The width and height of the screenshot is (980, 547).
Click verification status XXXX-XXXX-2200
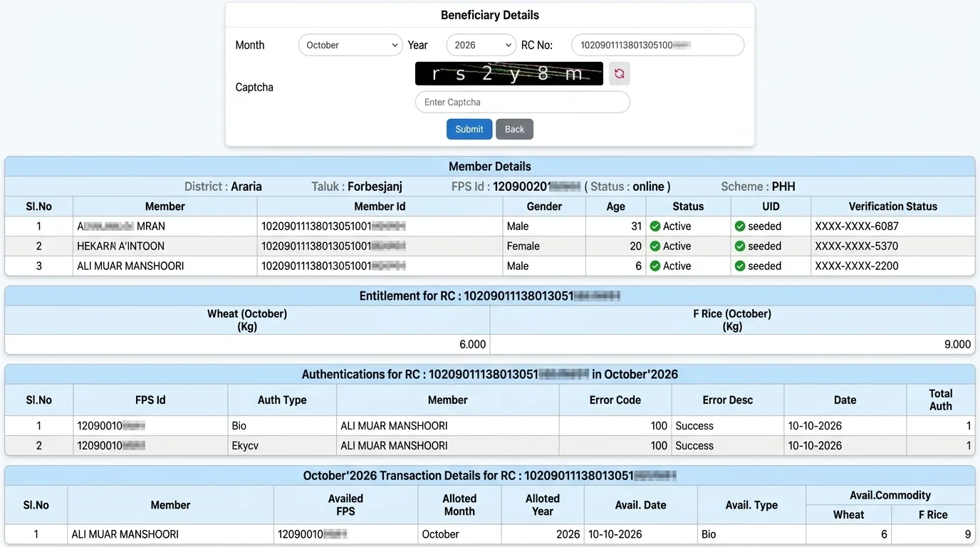857,266
